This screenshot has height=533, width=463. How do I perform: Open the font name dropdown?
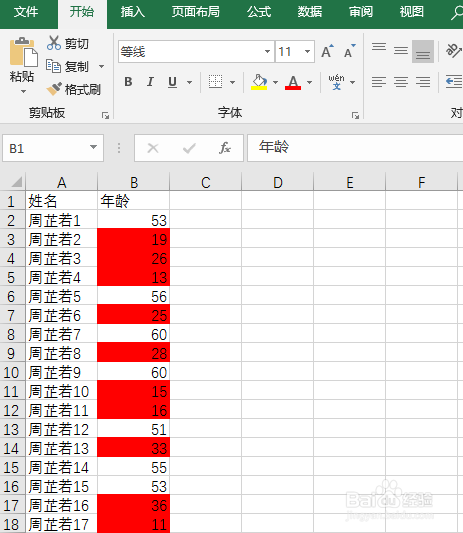tap(267, 52)
